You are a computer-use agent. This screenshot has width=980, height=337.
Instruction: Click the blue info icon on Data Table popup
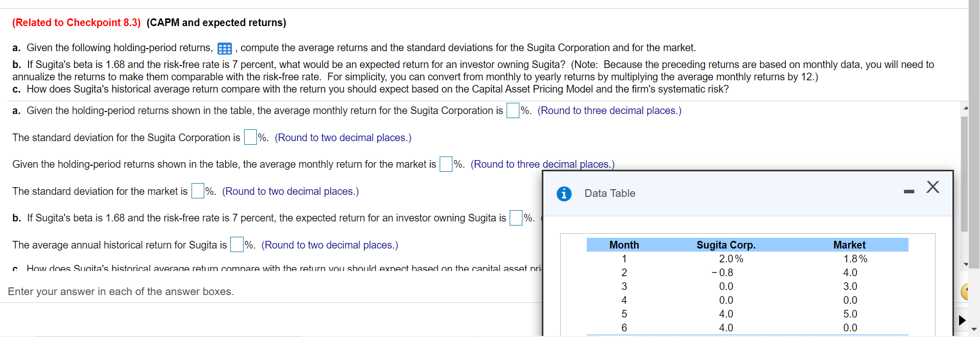coord(564,194)
